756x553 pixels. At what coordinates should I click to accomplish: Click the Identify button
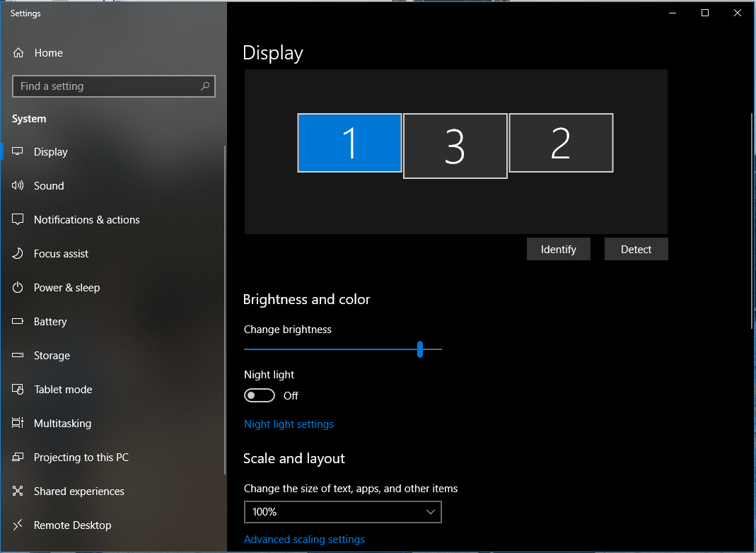click(558, 249)
